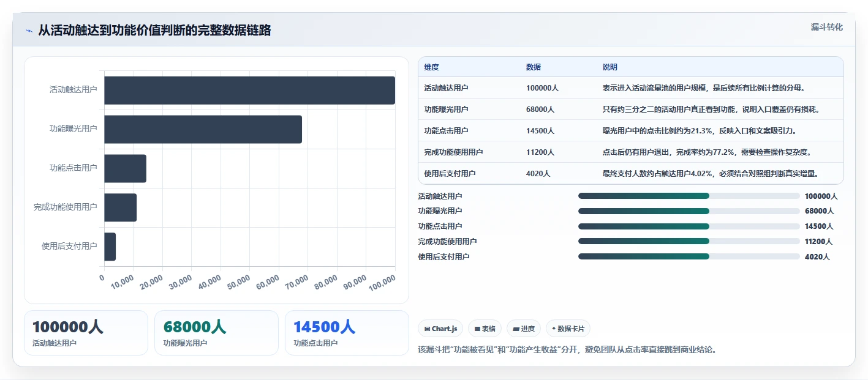The height and width of the screenshot is (380, 868).
Task: Click the 功能点击用户 label in the progress list
Action: pyautogui.click(x=440, y=226)
